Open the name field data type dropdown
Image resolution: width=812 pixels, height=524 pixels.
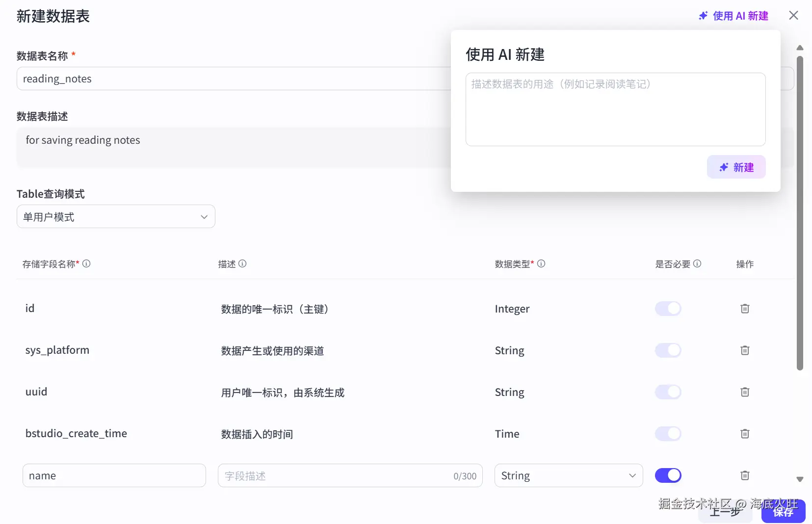tap(569, 475)
